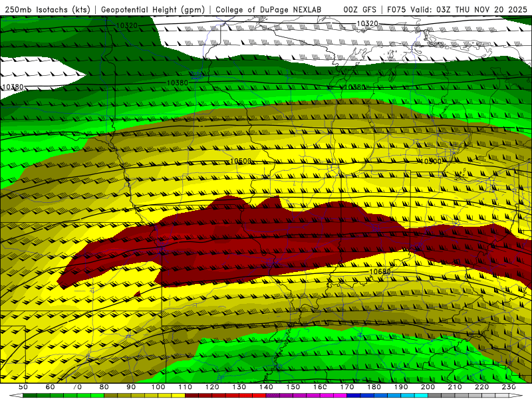This screenshot has height=399, width=532.
Task: Click the '220' value on the color scale
Action: coord(481,387)
